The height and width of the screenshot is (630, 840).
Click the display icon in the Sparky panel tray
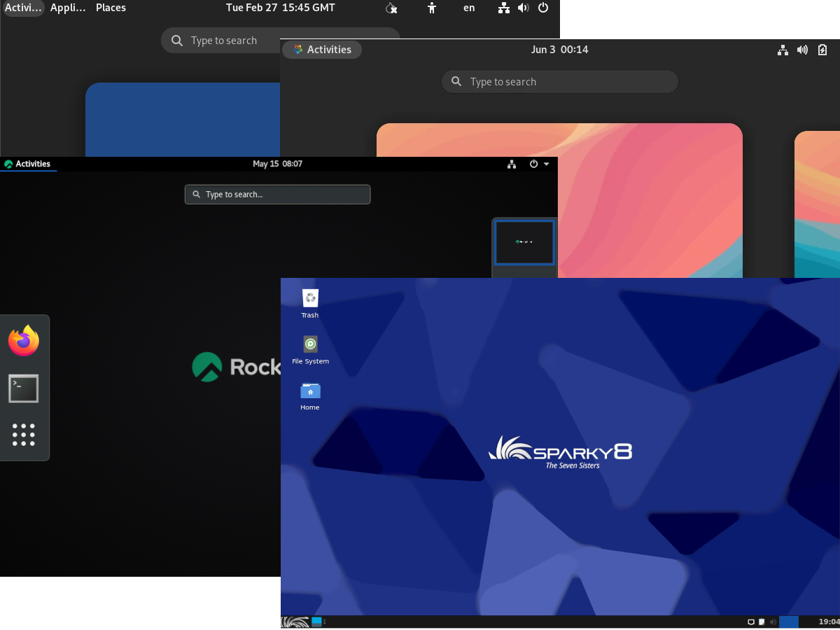pyautogui.click(x=751, y=622)
